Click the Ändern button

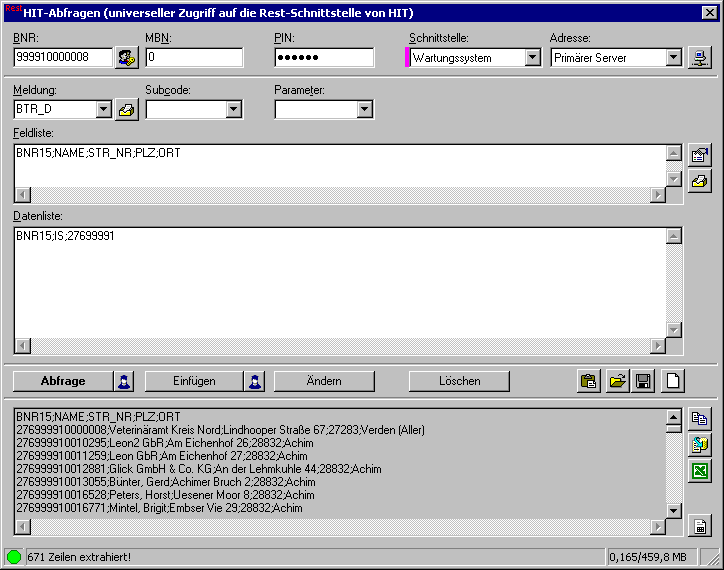coord(324,382)
